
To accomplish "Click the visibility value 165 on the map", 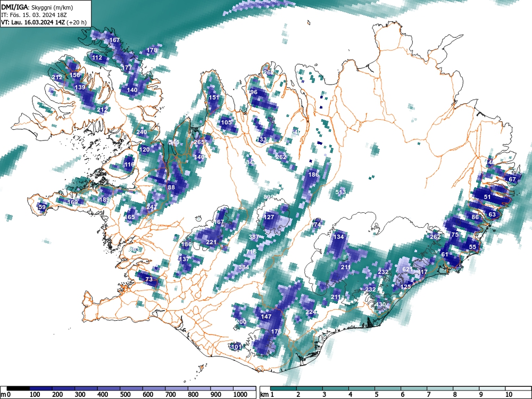I will 130,217.
